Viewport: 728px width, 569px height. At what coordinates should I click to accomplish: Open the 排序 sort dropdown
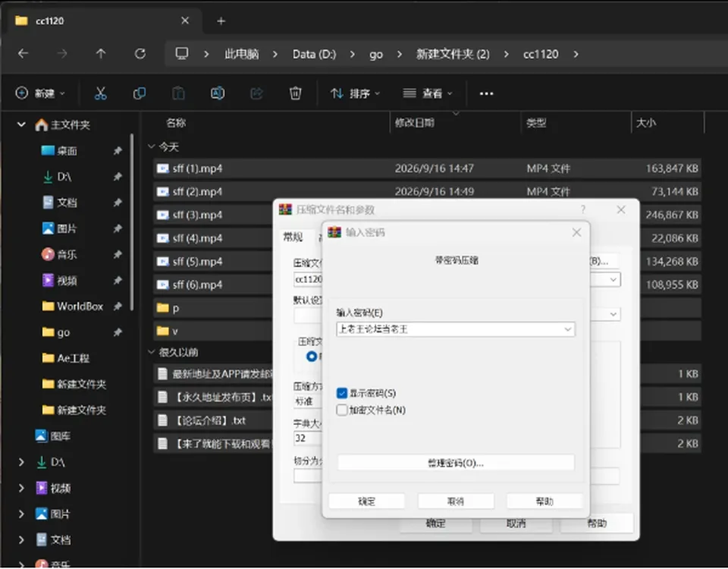(x=355, y=93)
